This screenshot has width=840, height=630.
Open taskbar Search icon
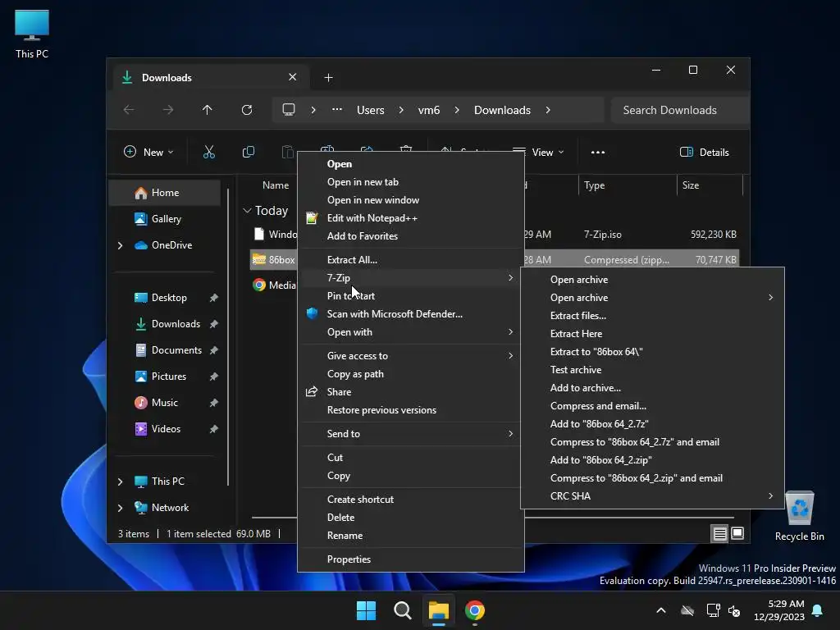click(403, 610)
